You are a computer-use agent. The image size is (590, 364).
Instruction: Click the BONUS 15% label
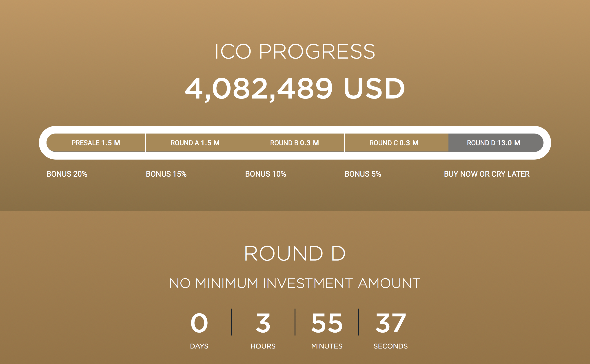pyautogui.click(x=166, y=174)
